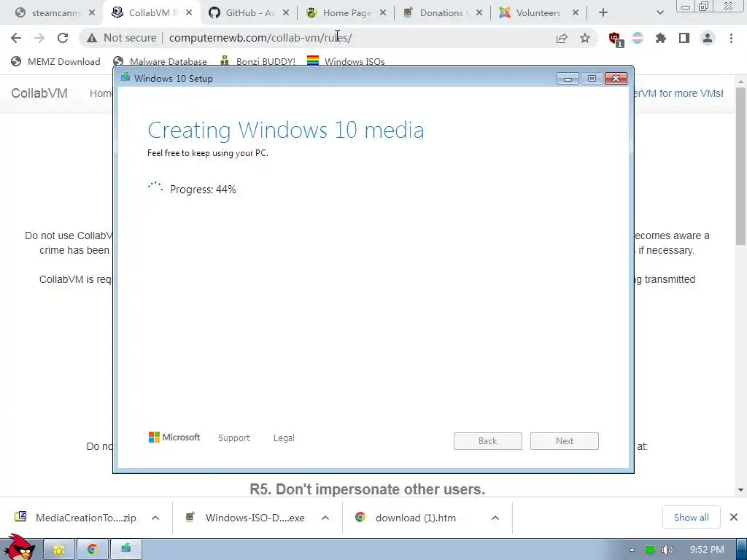This screenshot has height=560, width=747.
Task: Open Bonzi BUDDY! bookmark
Action: [258, 61]
